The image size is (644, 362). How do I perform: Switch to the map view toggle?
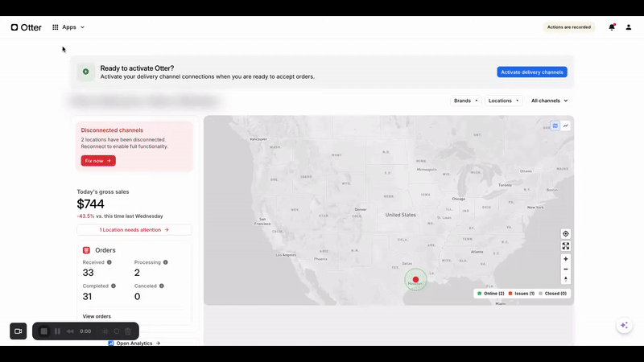[555, 125]
